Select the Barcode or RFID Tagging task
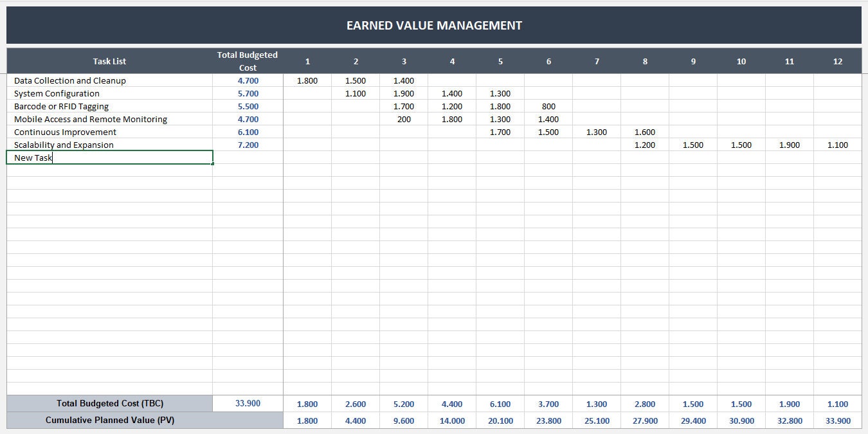Image resolution: width=868 pixels, height=434 pixels. point(61,106)
